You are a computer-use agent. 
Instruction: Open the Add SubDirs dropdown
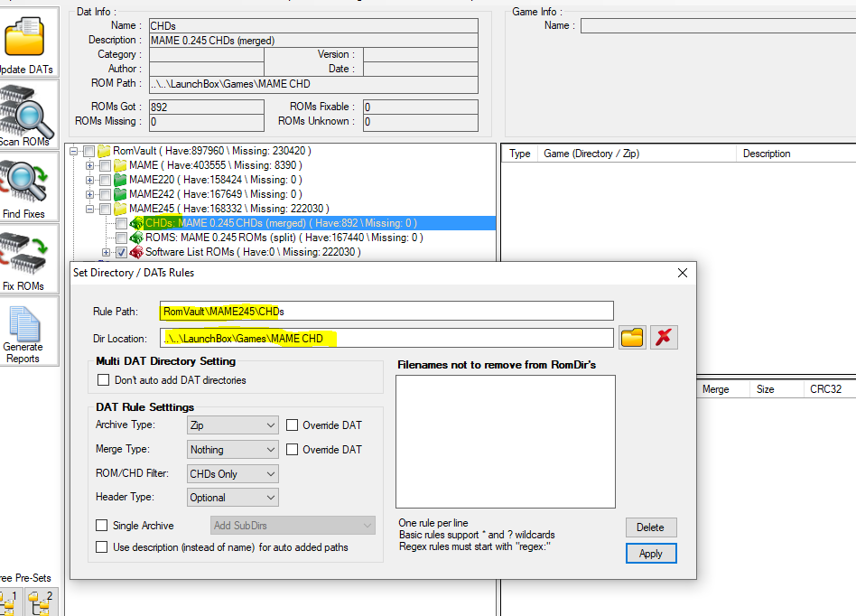point(293,526)
